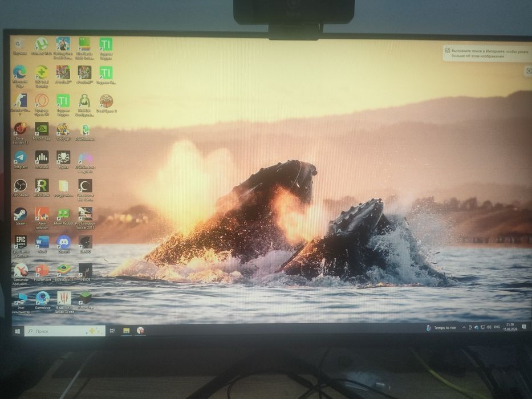The width and height of the screenshot is (532, 399).
Task: Open the Hydra launcher shortcut
Action: pyautogui.click(x=63, y=160)
